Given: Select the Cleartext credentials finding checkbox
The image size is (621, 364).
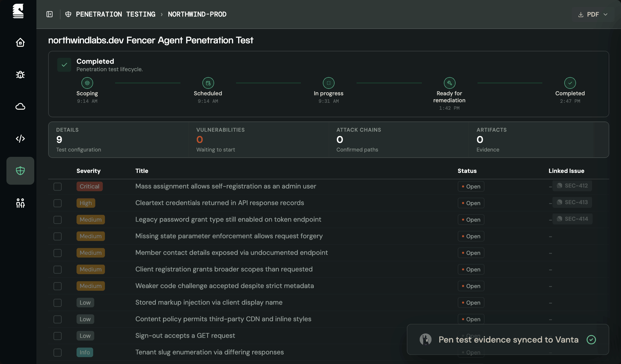Looking at the screenshot, I should tap(58, 203).
